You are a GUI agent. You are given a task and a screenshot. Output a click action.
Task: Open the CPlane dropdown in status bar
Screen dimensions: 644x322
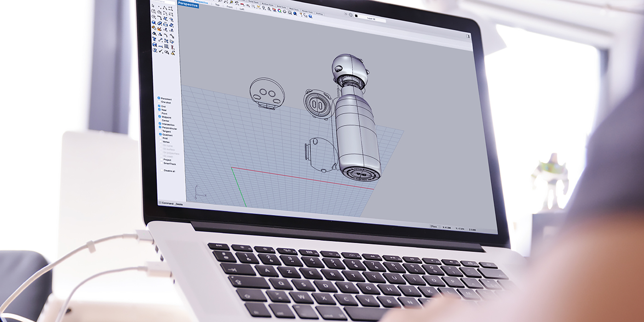coord(435,227)
